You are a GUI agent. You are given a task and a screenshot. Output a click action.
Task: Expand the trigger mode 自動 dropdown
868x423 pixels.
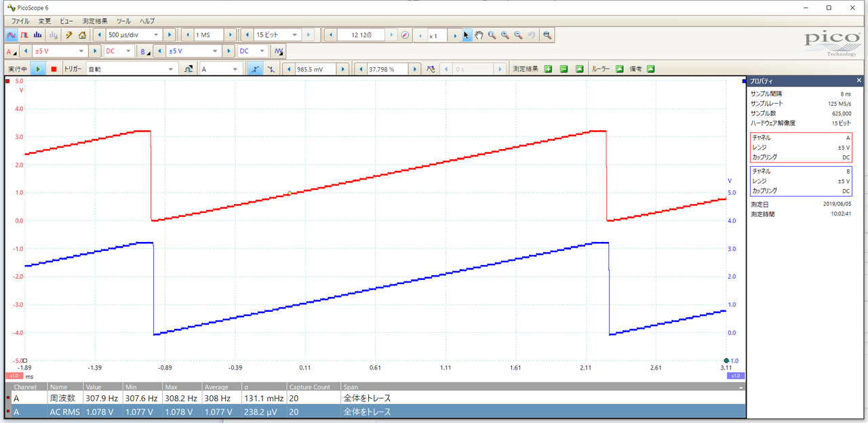170,69
